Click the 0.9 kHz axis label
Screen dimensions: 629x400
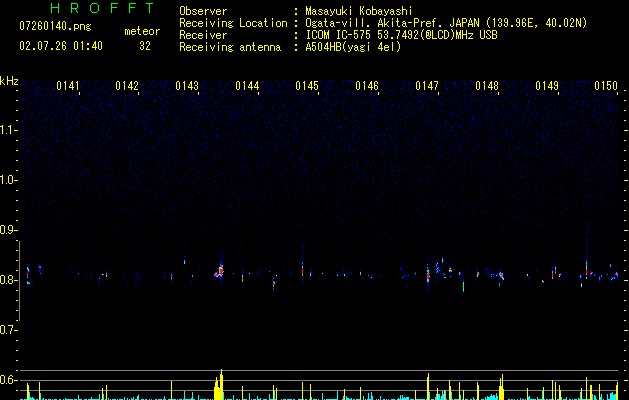point(9,230)
